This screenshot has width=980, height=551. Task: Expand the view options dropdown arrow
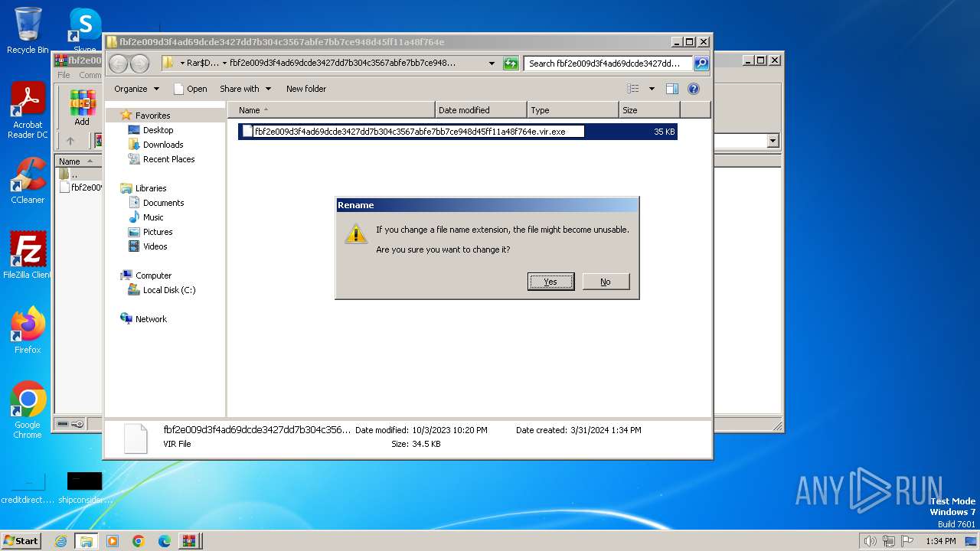tap(652, 89)
